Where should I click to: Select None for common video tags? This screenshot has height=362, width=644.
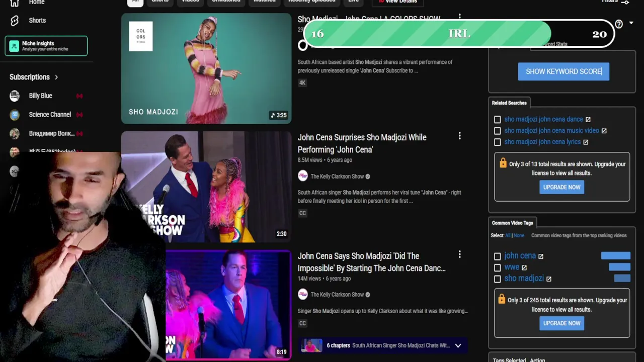click(x=519, y=235)
